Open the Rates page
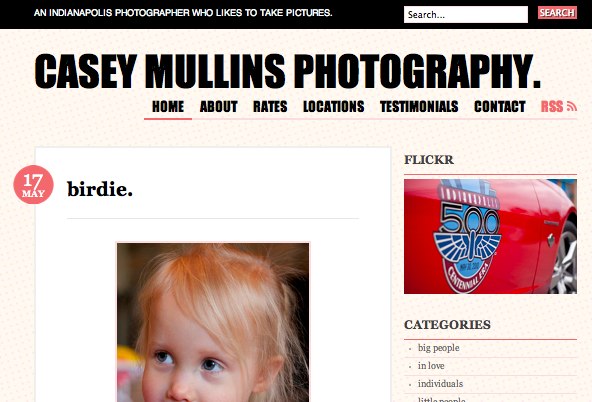592x402 pixels. coord(270,106)
